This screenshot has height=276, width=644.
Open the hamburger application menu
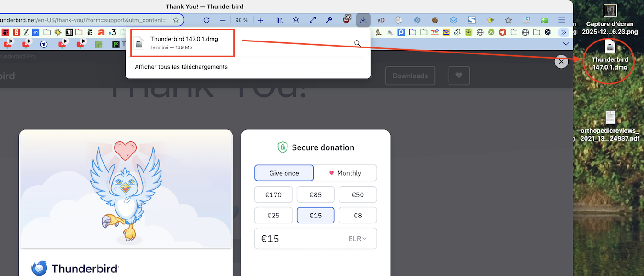point(562,20)
